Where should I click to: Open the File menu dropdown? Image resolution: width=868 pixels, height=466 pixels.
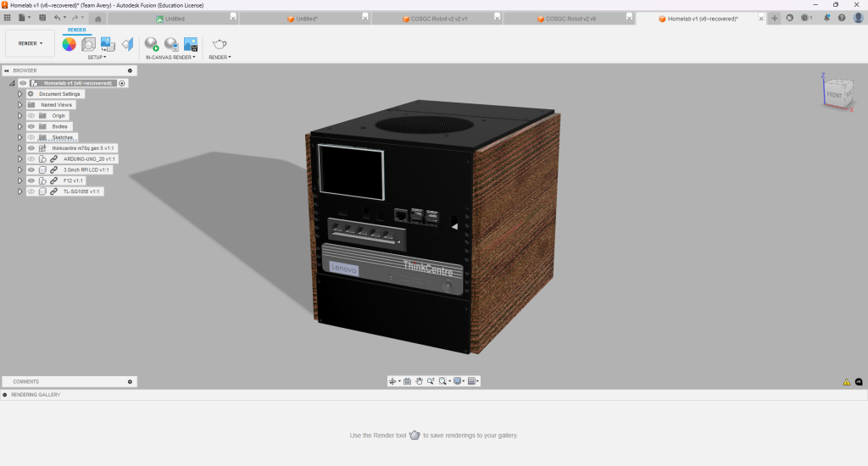24,18
